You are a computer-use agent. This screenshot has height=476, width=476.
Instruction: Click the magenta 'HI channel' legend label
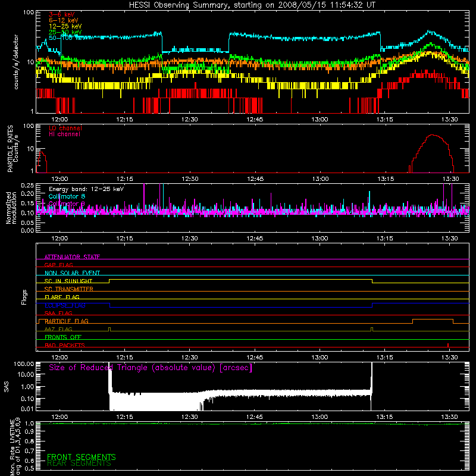(64, 134)
